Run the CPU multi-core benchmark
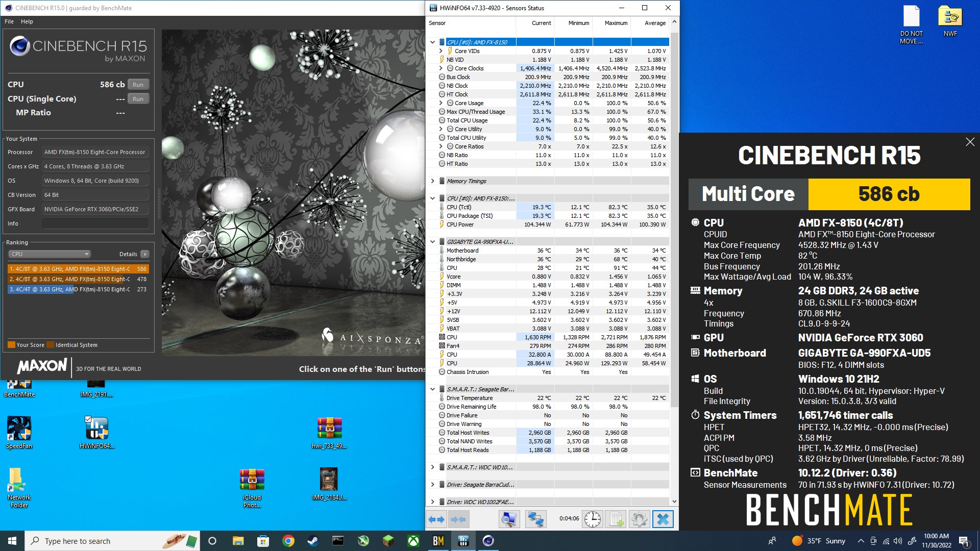 coord(138,85)
